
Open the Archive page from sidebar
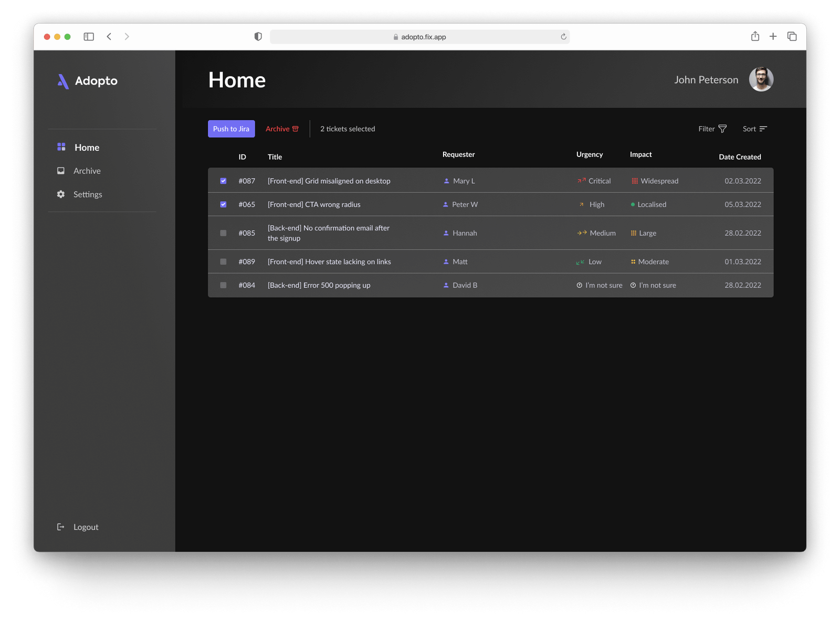(x=79, y=171)
